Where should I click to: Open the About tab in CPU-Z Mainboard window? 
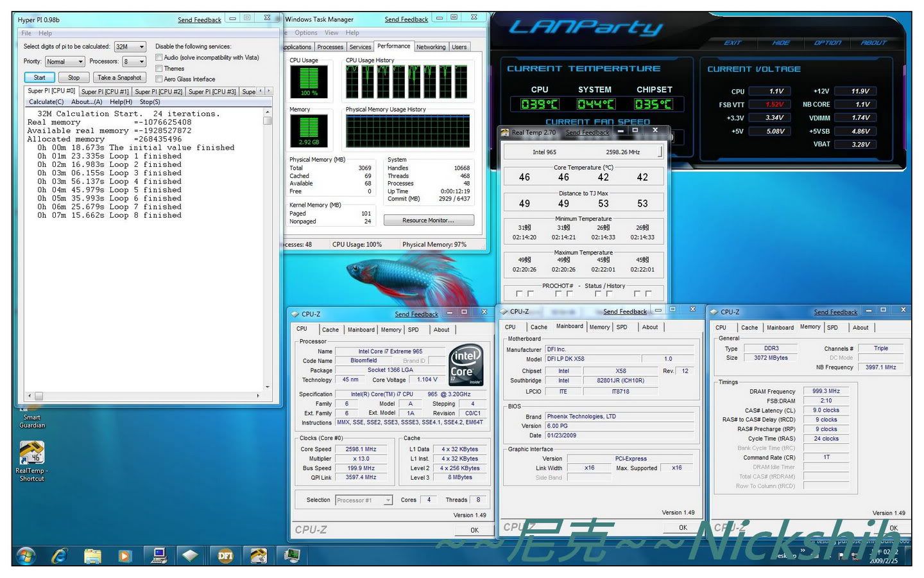pos(650,327)
